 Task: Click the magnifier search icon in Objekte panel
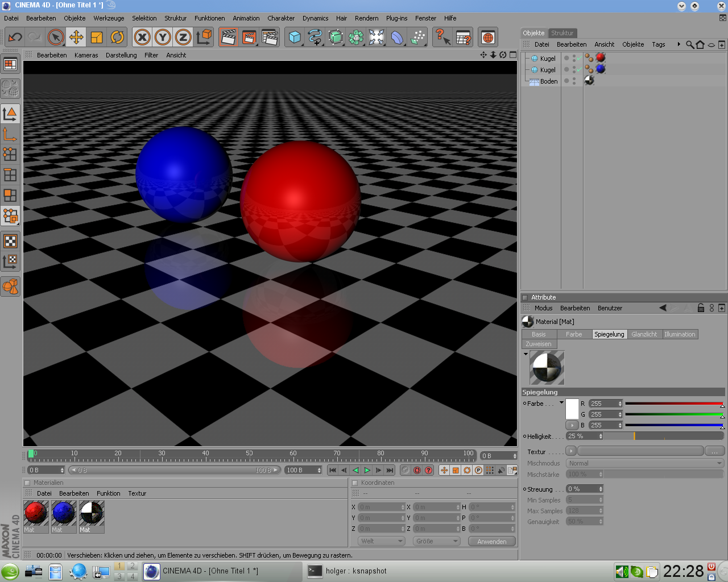(689, 44)
